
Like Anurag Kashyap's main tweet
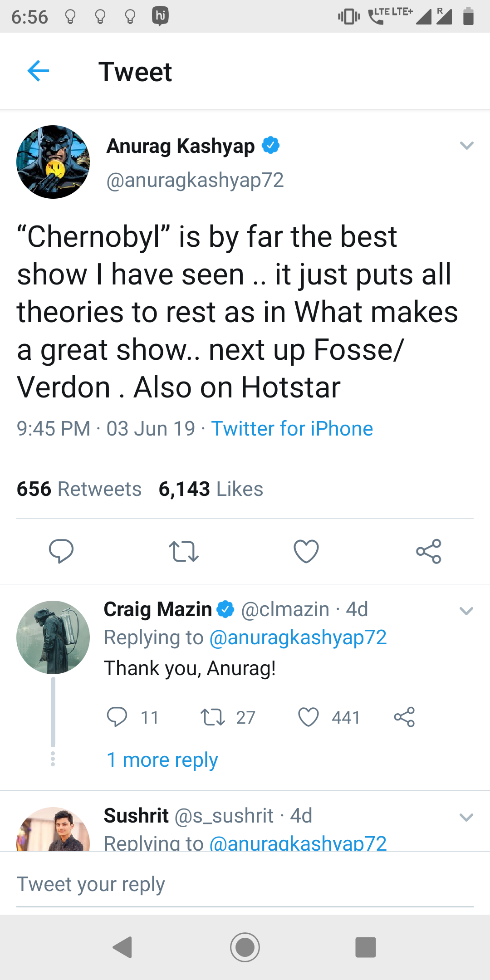point(306,551)
